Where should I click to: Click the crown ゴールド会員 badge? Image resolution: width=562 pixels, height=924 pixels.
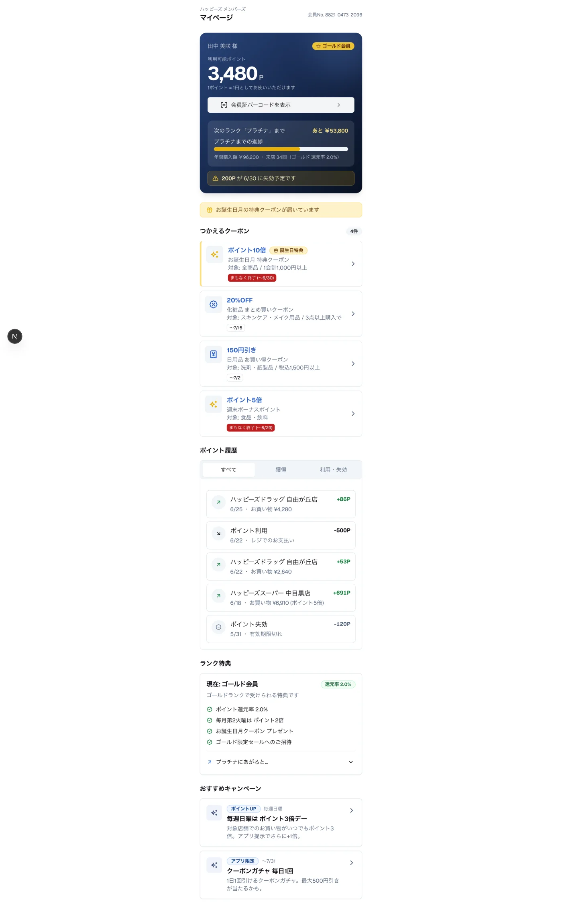(333, 46)
